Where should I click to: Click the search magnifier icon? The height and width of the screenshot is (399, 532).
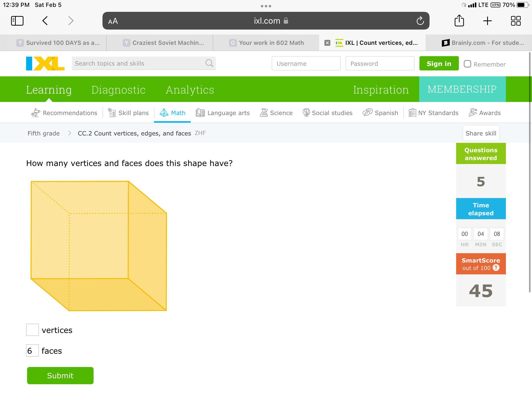click(209, 63)
